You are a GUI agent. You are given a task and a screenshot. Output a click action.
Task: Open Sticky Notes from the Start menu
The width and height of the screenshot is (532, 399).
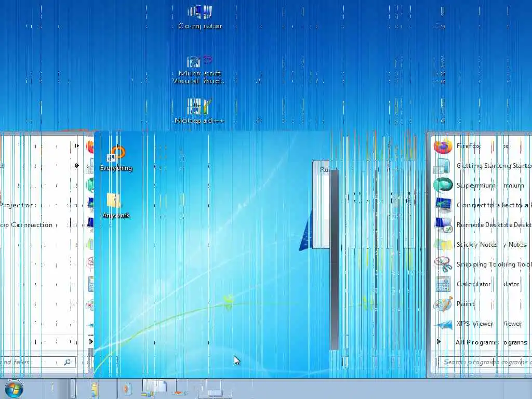coord(482,245)
